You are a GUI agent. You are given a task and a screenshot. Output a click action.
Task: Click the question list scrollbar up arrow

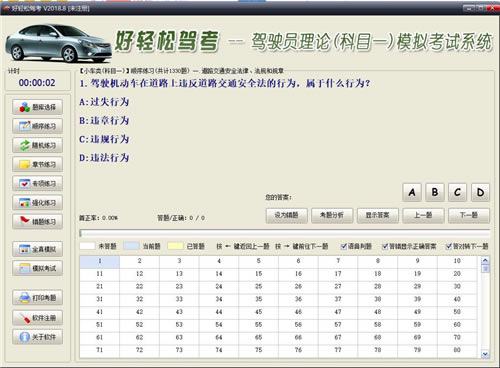[x=485, y=260]
